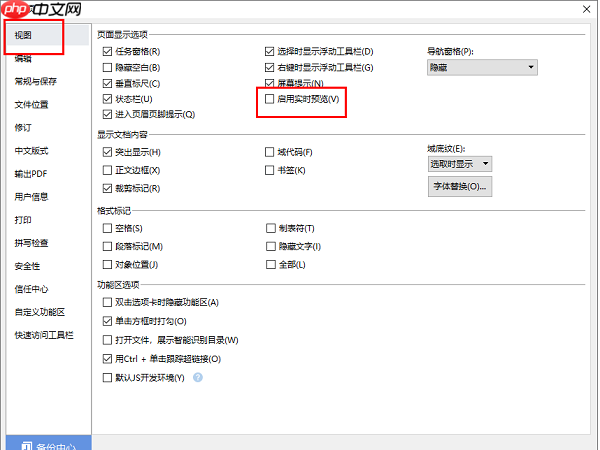600x450 pixels.
Task: Enable 打开文件，展示智能识别目录(W) checkbox
Action: pyautogui.click(x=107, y=340)
